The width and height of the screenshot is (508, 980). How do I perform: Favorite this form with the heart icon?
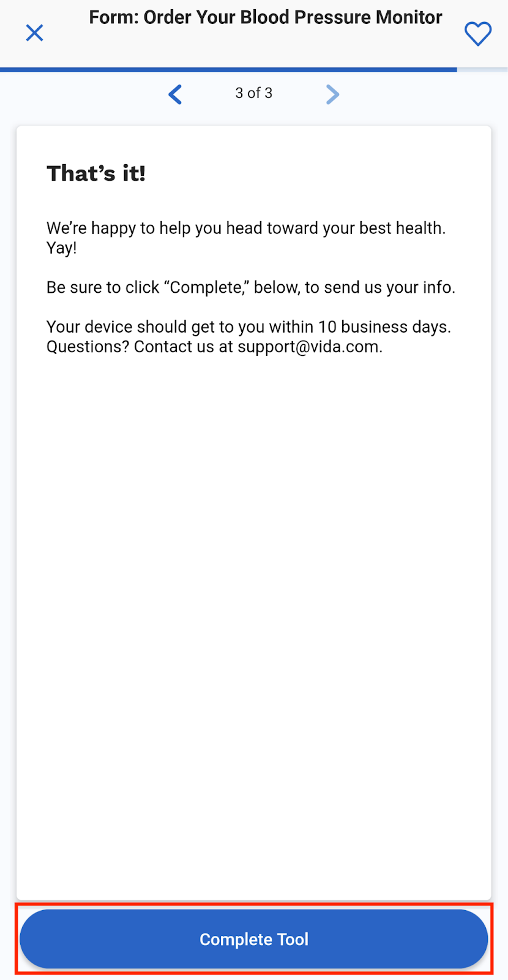point(477,34)
